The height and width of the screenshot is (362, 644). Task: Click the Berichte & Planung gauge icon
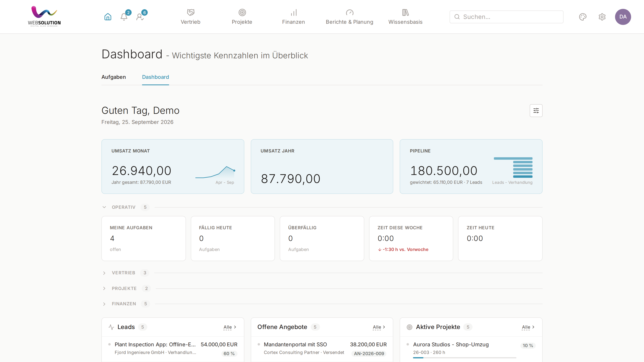pos(350,12)
